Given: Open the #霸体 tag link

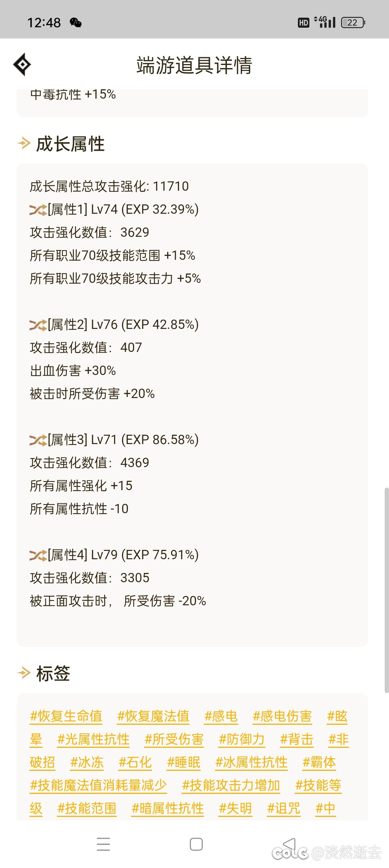Looking at the screenshot, I should [320, 762].
